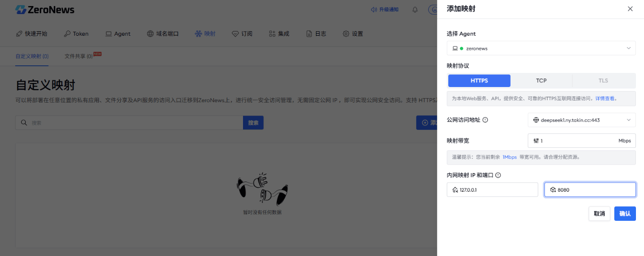Screen dimensions: 644x256
Task: Click the 127.0.0.1 IP input field
Action: click(493, 190)
